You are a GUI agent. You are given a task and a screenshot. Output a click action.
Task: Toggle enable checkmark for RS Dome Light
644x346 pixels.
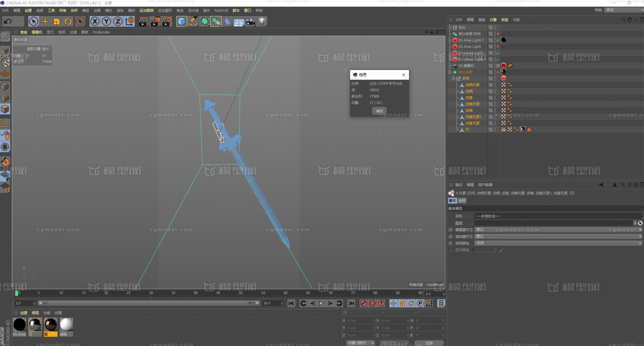(498, 53)
